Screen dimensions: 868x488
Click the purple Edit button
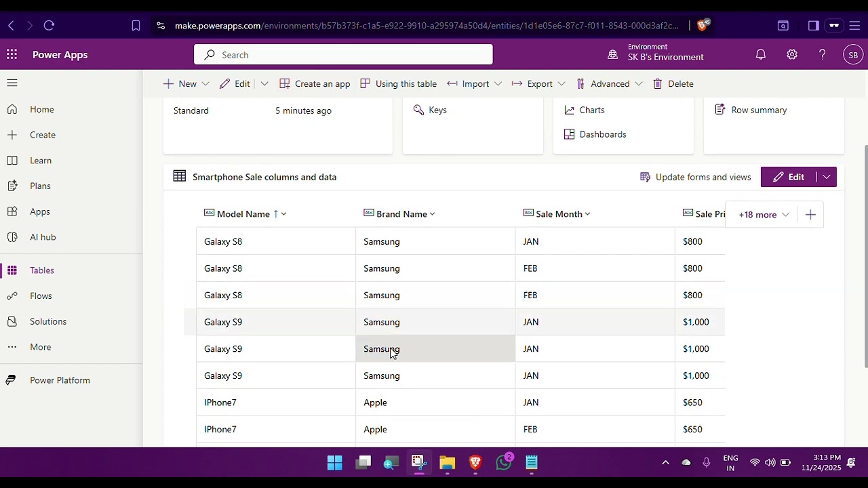pyautogui.click(x=789, y=177)
